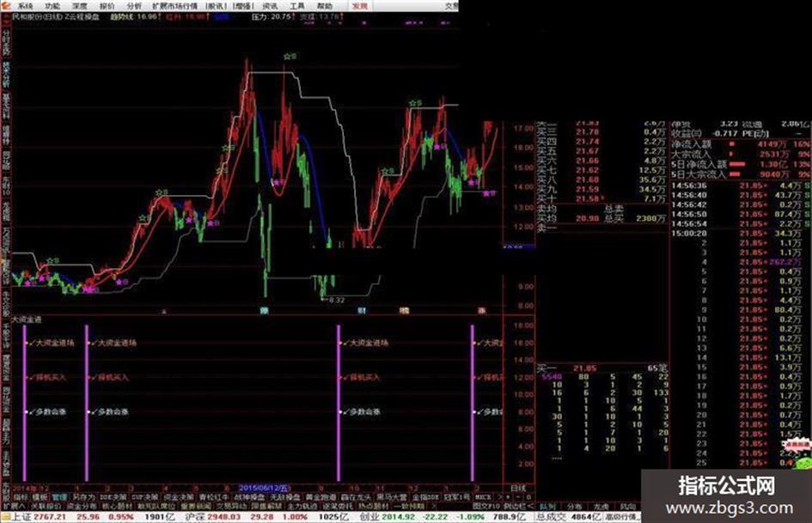Viewport: 812px width, 523px height.
Task: Select the 技术分析 vertical sidebar tab
Action: (x=6, y=75)
